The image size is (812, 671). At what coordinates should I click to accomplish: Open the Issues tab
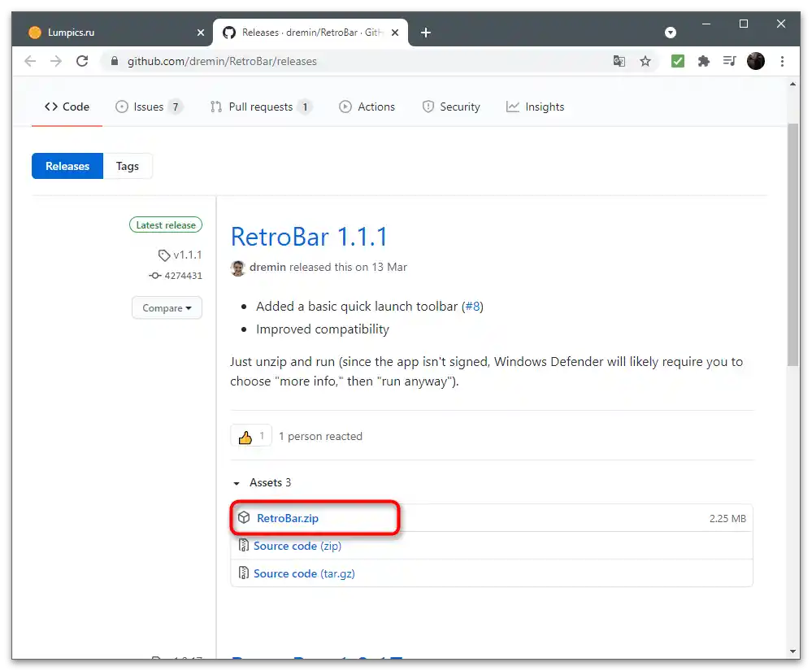pos(149,107)
